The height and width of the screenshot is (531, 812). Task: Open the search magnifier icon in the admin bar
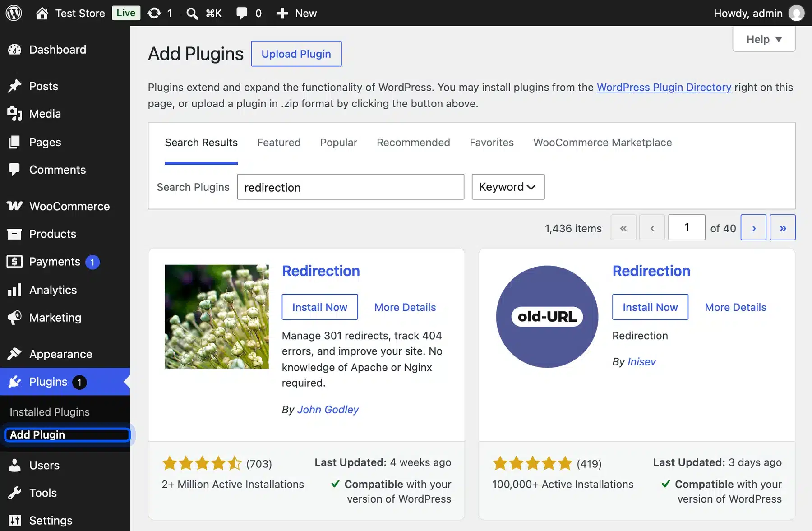pos(192,14)
